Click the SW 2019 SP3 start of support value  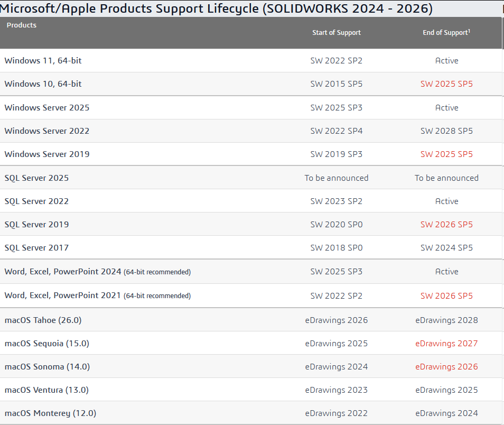click(x=336, y=154)
